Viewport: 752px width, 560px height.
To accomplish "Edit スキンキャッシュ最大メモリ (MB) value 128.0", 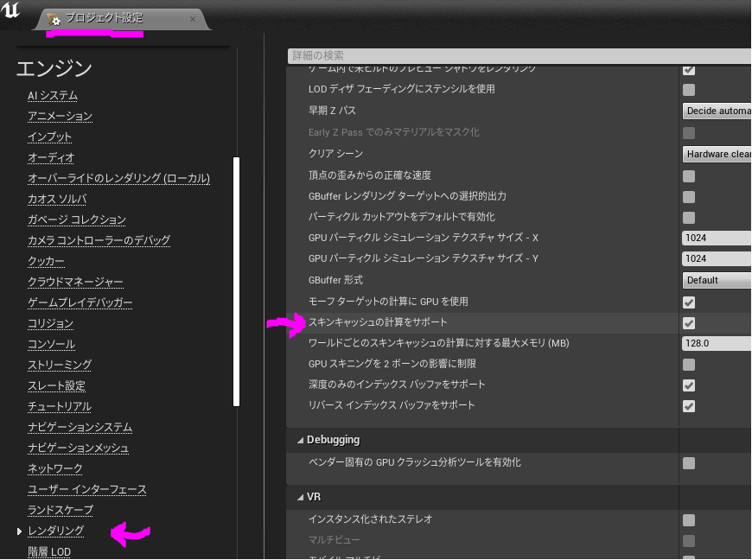I will click(x=717, y=343).
